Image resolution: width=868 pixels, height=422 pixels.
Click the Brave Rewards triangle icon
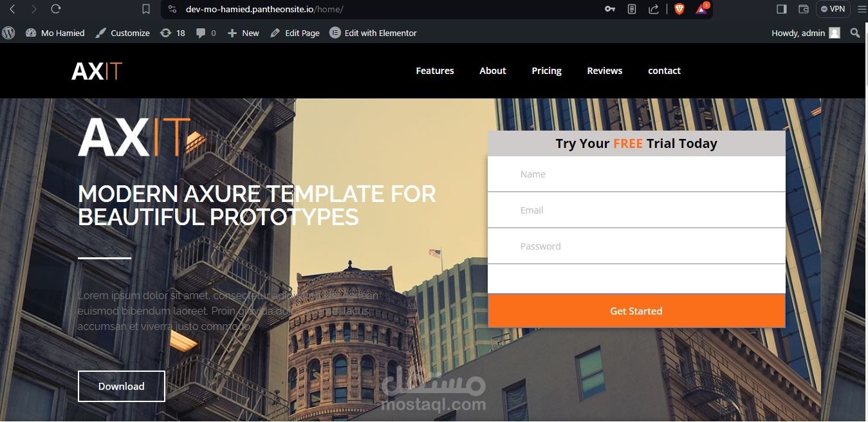tap(702, 9)
